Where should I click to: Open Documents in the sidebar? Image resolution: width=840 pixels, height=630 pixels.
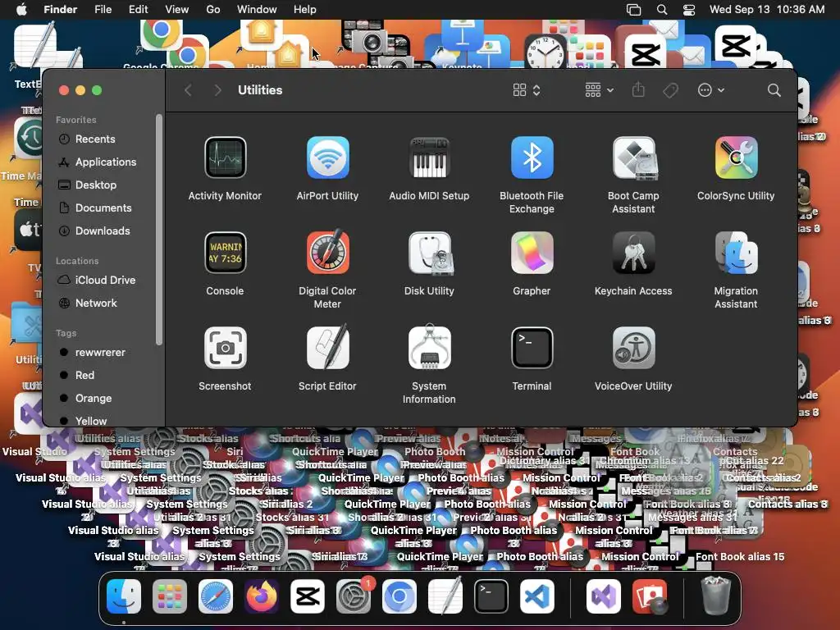[104, 208]
